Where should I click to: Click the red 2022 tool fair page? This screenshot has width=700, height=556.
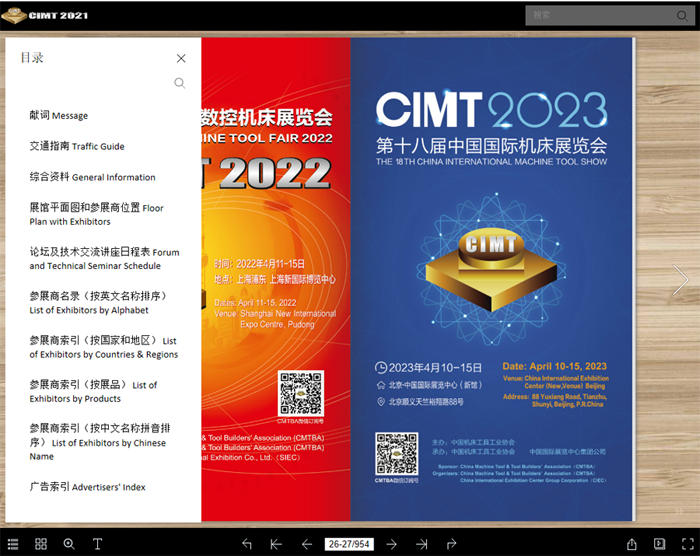coord(276,279)
